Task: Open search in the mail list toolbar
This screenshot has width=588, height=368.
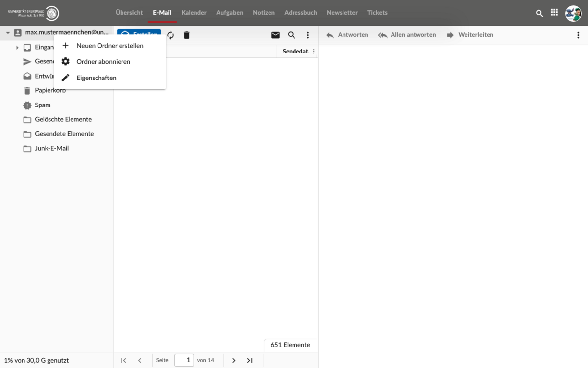Action: point(292,35)
